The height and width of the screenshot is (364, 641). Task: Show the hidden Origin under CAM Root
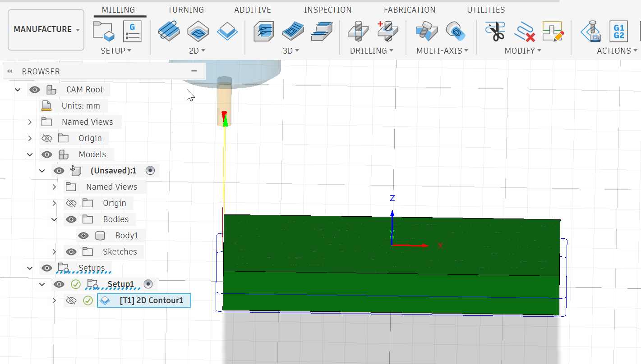click(x=47, y=138)
